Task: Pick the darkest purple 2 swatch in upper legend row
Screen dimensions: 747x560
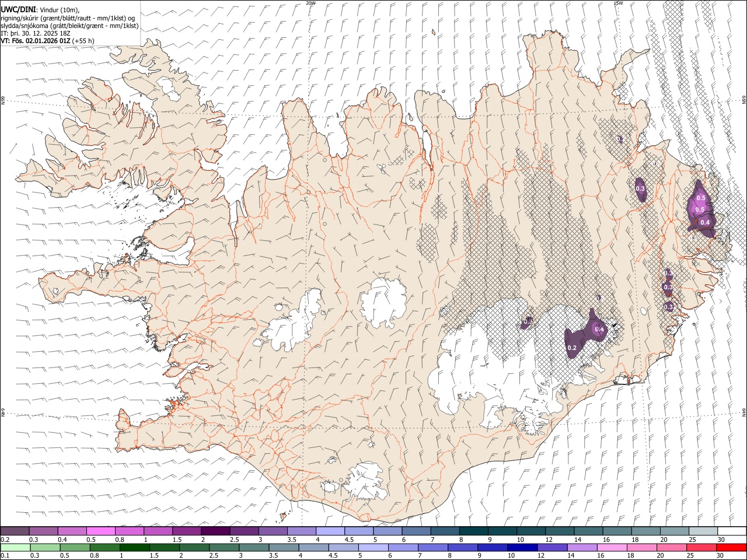Action: click(x=215, y=531)
